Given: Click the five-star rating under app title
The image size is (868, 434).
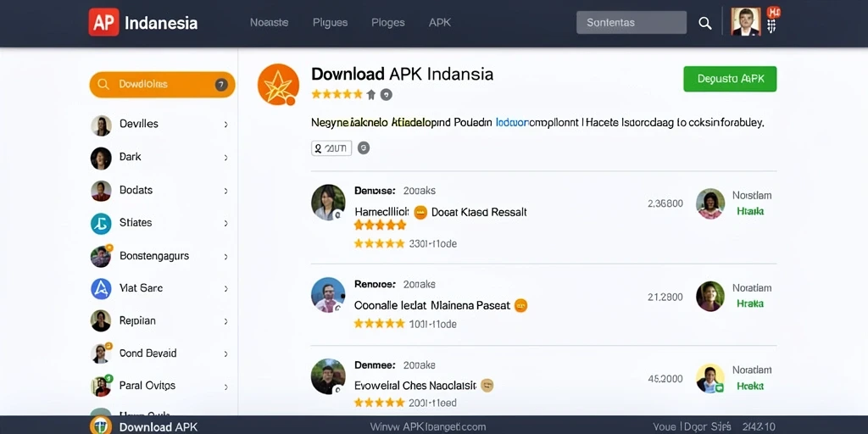Looking at the screenshot, I should (x=337, y=94).
